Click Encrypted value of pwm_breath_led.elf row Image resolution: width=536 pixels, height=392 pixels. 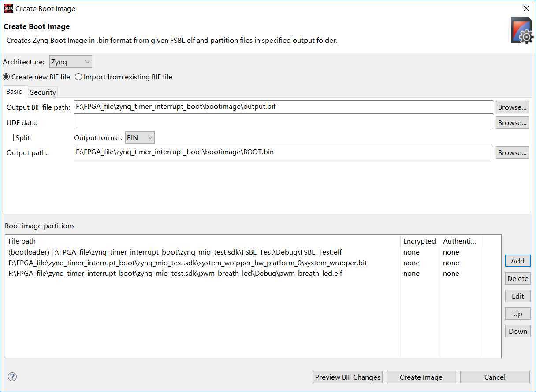click(x=411, y=274)
